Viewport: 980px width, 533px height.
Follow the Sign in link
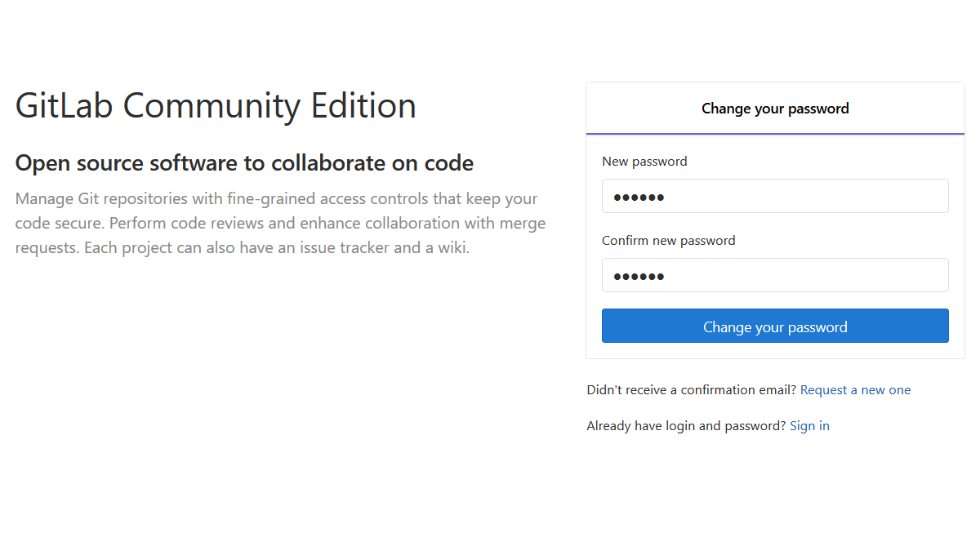point(809,426)
